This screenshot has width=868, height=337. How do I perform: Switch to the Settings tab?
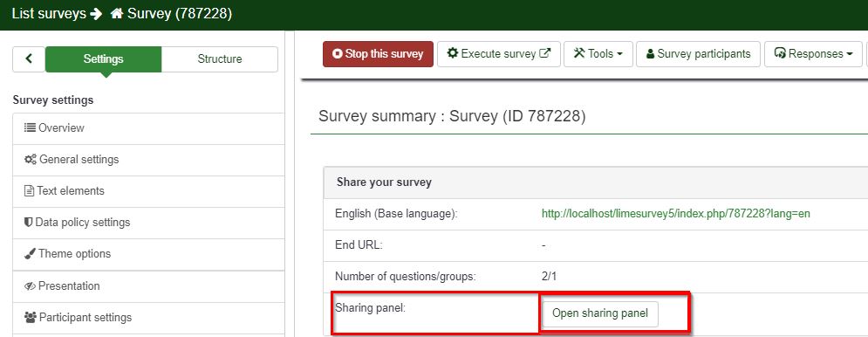(x=104, y=58)
